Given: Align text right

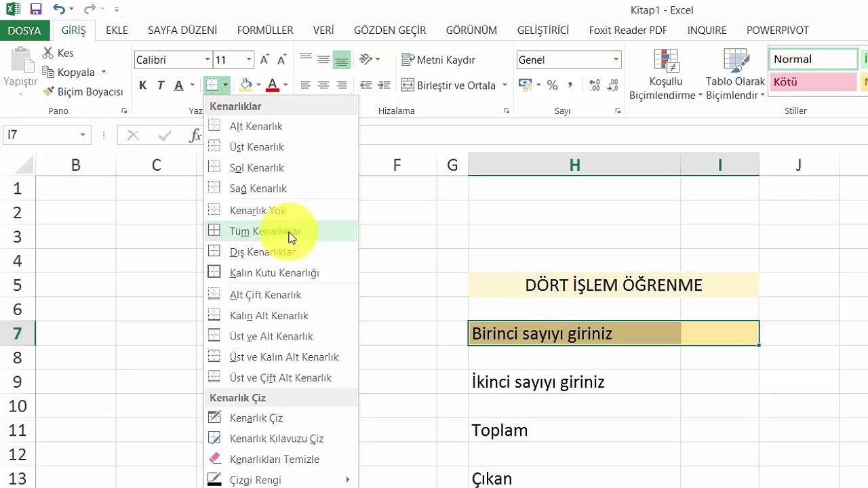Looking at the screenshot, I should coord(341,85).
